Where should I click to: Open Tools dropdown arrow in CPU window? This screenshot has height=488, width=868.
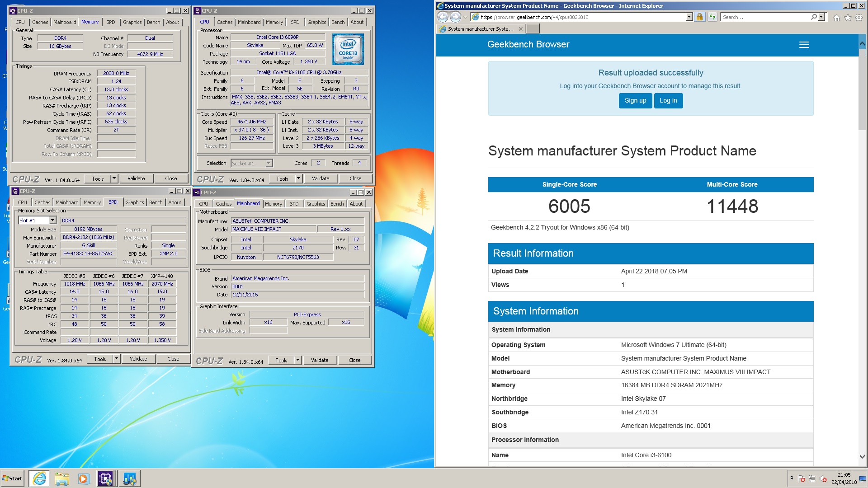click(x=298, y=178)
